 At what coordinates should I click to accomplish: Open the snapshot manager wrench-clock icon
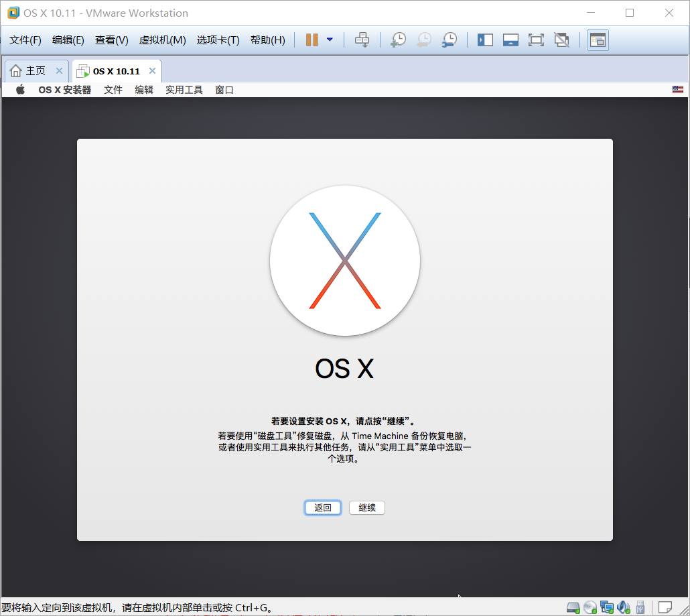(450, 40)
